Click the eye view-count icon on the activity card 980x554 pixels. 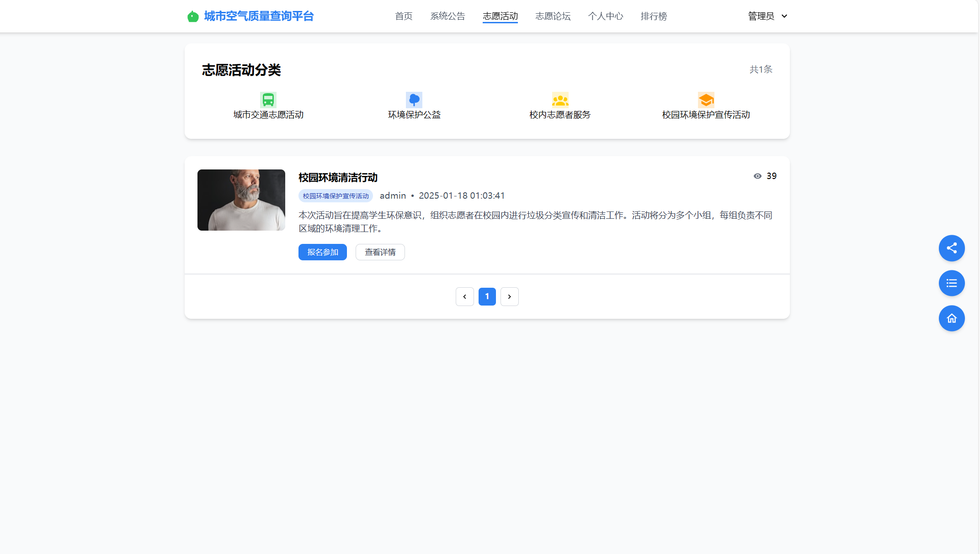point(758,176)
